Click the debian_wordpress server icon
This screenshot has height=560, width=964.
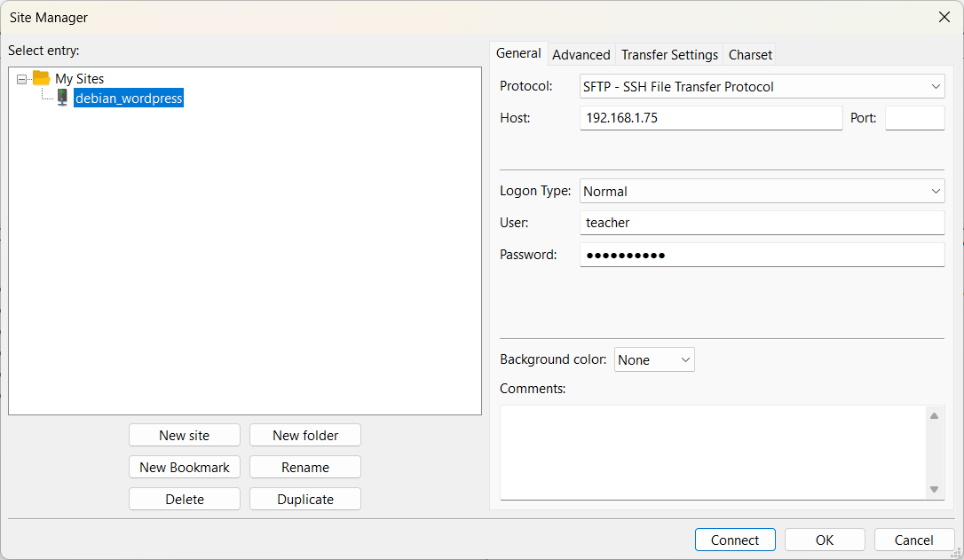pos(62,98)
